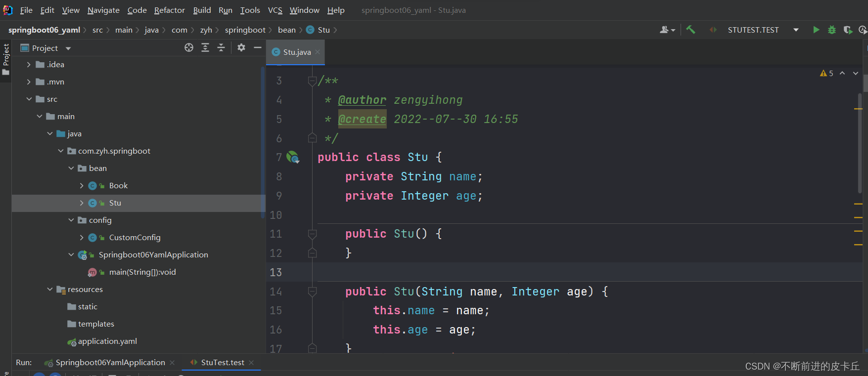Click the Expand All icon in Project panel
The image size is (868, 376).
[205, 47]
